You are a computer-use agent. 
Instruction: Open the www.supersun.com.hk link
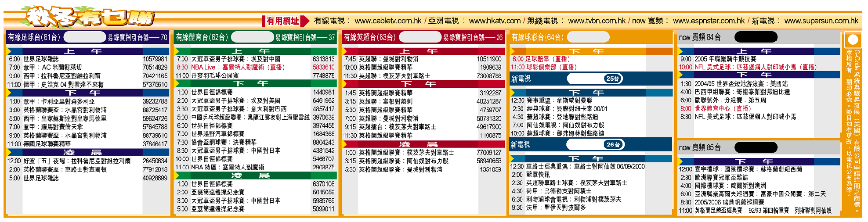coord(821,21)
